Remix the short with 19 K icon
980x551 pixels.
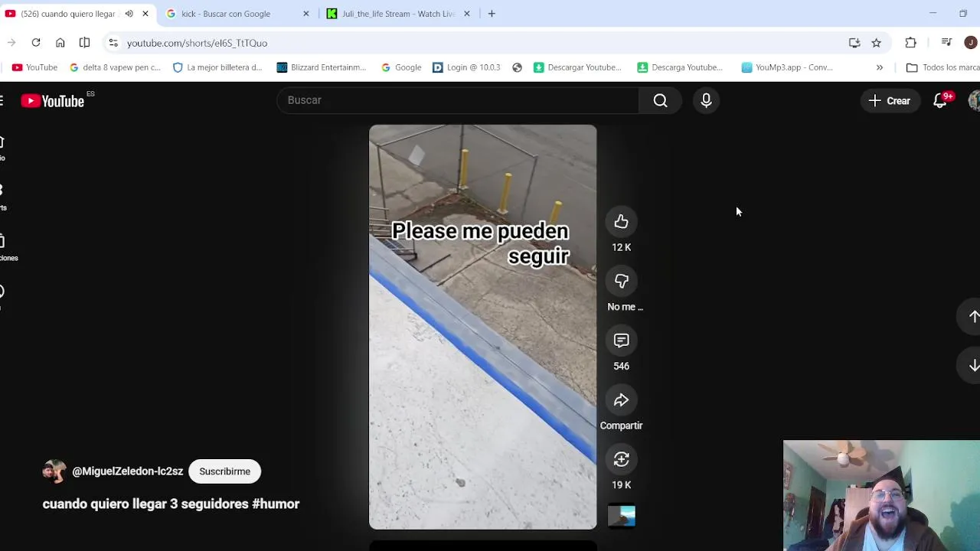tap(621, 459)
